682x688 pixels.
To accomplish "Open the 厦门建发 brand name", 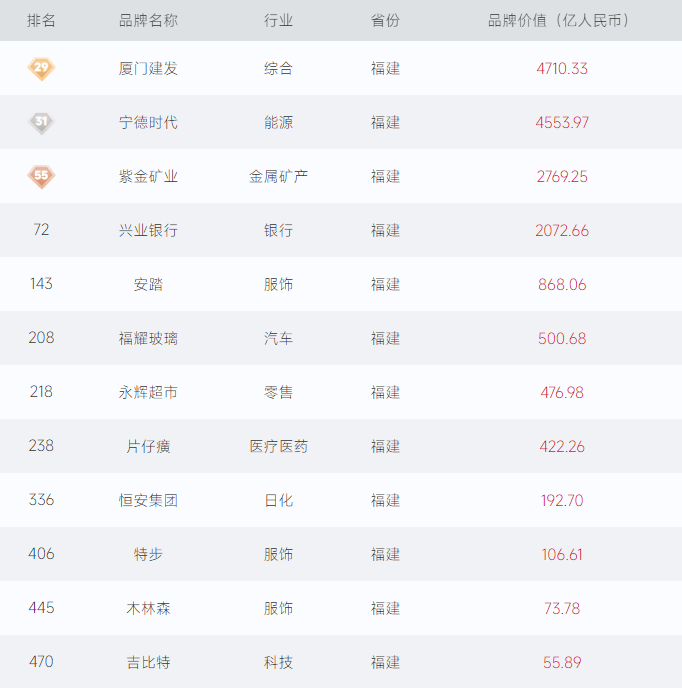I will (x=148, y=69).
